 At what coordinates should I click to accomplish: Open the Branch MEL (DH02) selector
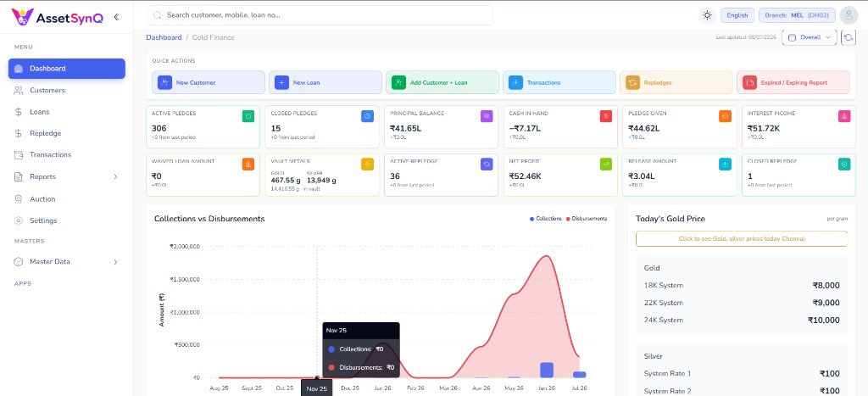pyautogui.click(x=797, y=15)
